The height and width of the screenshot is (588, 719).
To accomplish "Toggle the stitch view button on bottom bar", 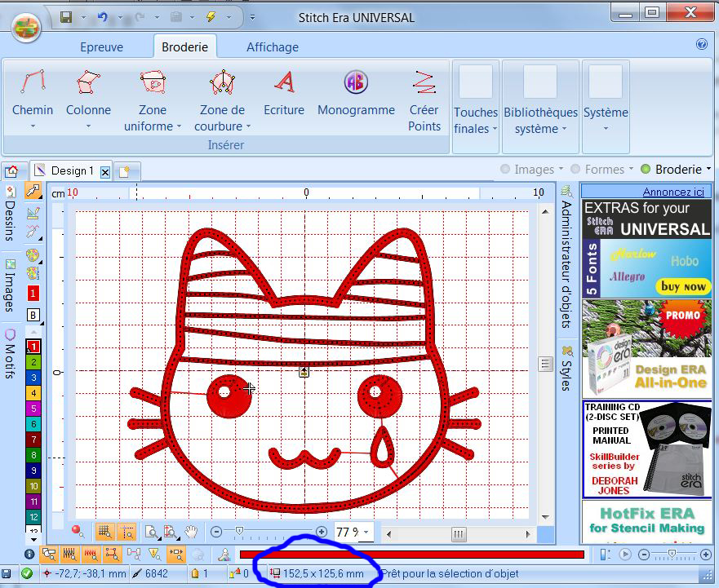I will tap(69, 555).
